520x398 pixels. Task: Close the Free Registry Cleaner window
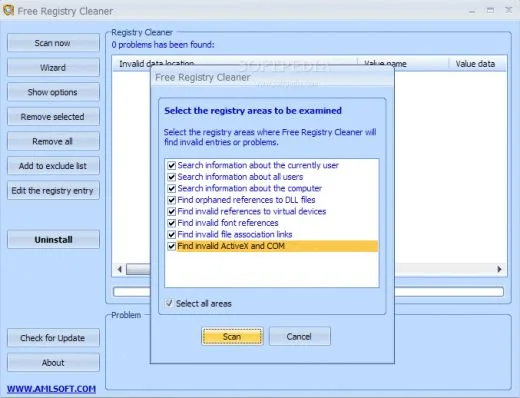pos(508,10)
